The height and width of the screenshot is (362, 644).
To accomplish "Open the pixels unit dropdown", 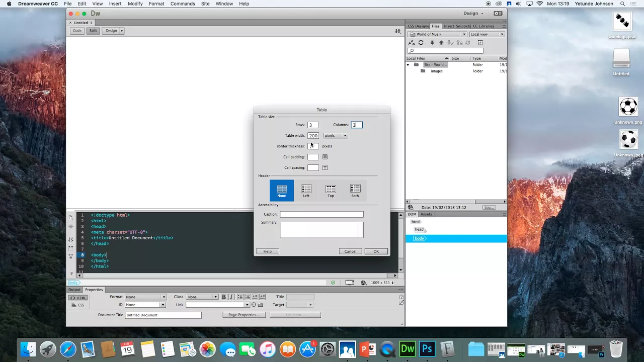I will click(336, 135).
